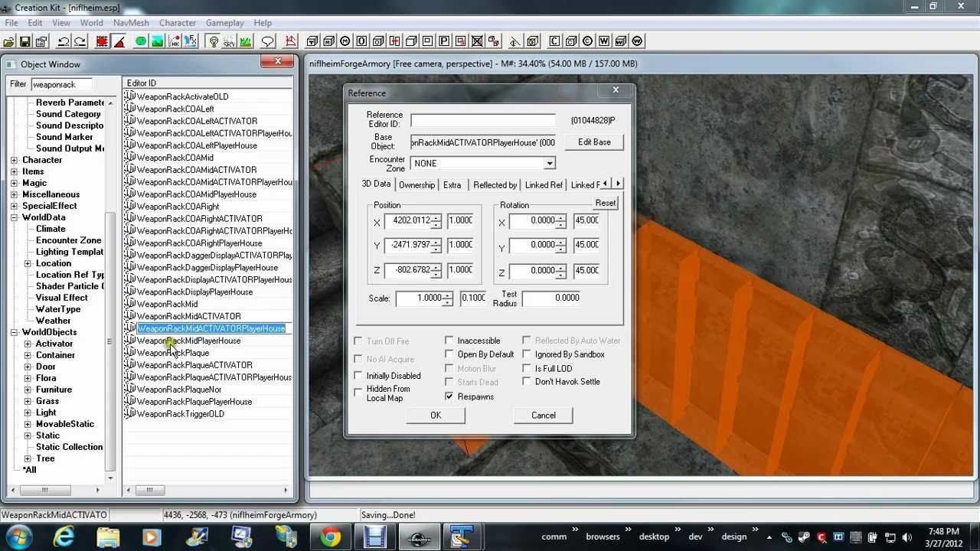The width and height of the screenshot is (980, 551).
Task: Open the File menu
Action: click(11, 23)
